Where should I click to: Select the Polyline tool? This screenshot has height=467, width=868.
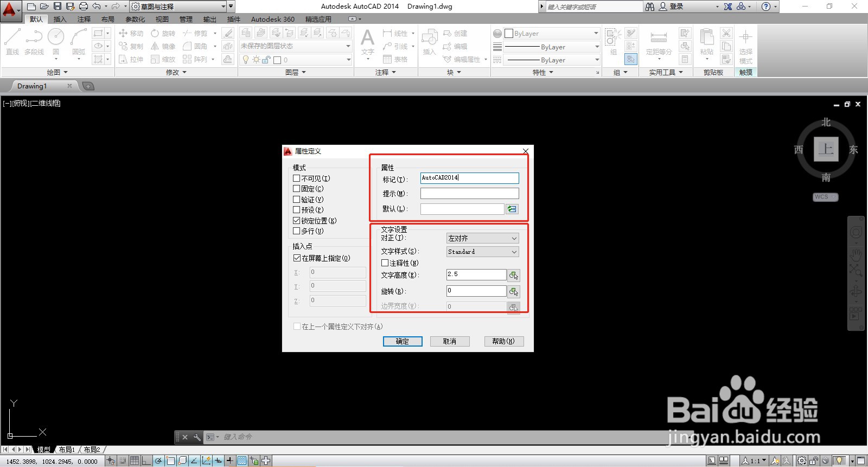pos(34,42)
